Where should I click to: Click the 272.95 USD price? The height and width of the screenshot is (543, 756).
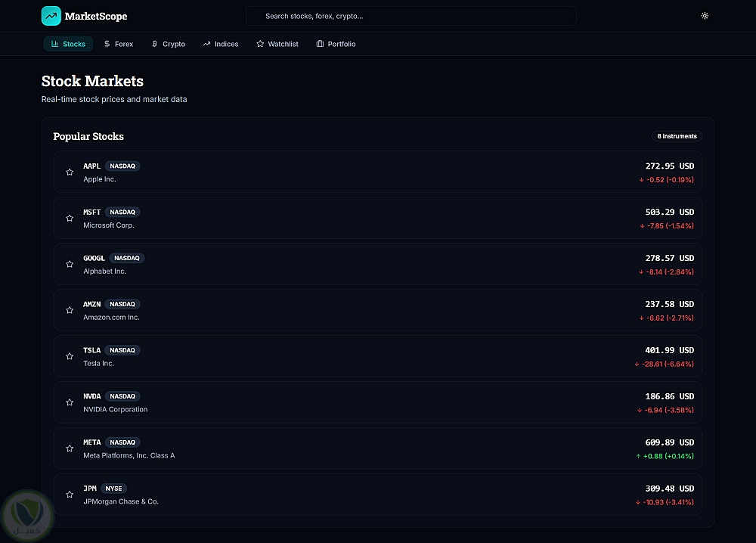coord(670,166)
